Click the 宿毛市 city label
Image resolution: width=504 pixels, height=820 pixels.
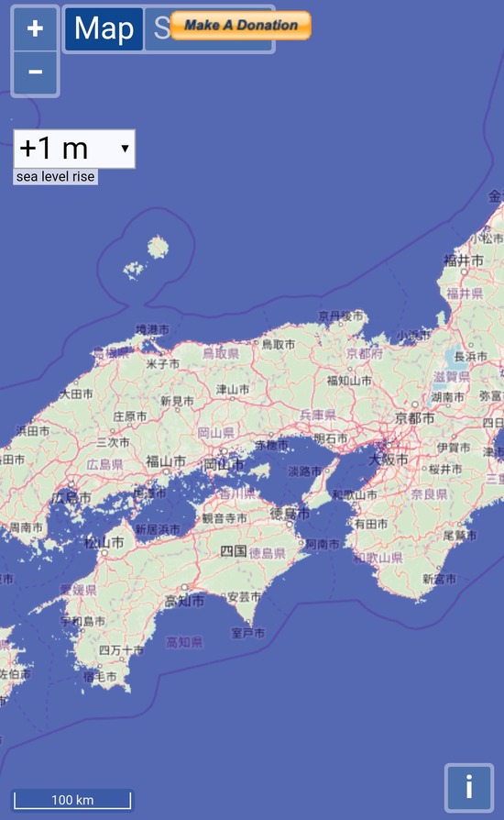[100, 676]
